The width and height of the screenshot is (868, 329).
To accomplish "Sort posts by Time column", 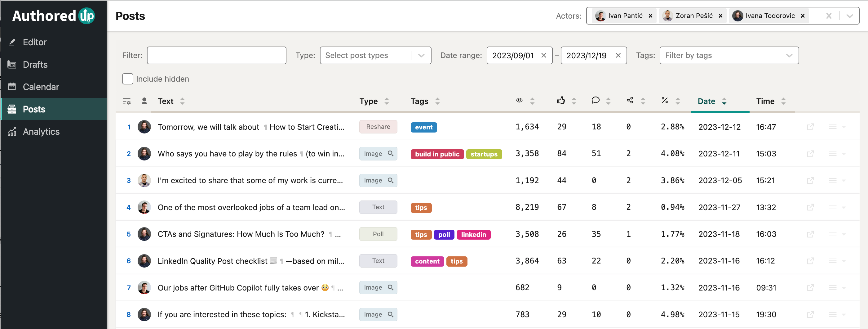I will click(771, 101).
